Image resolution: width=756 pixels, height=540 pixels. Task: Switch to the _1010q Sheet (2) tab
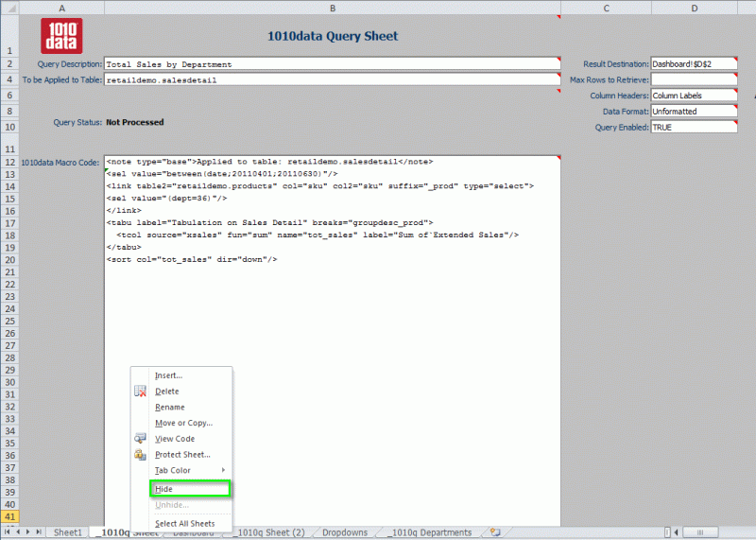pyautogui.click(x=271, y=532)
